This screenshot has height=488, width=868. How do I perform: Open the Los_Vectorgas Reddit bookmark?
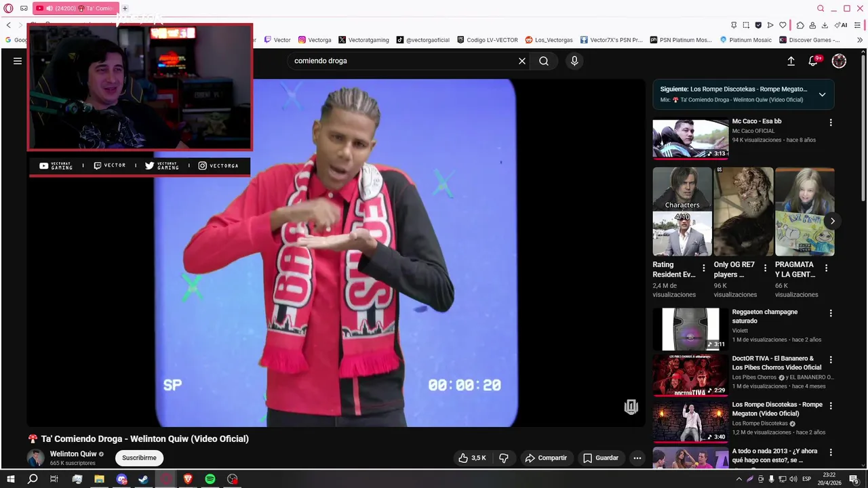tap(549, 40)
